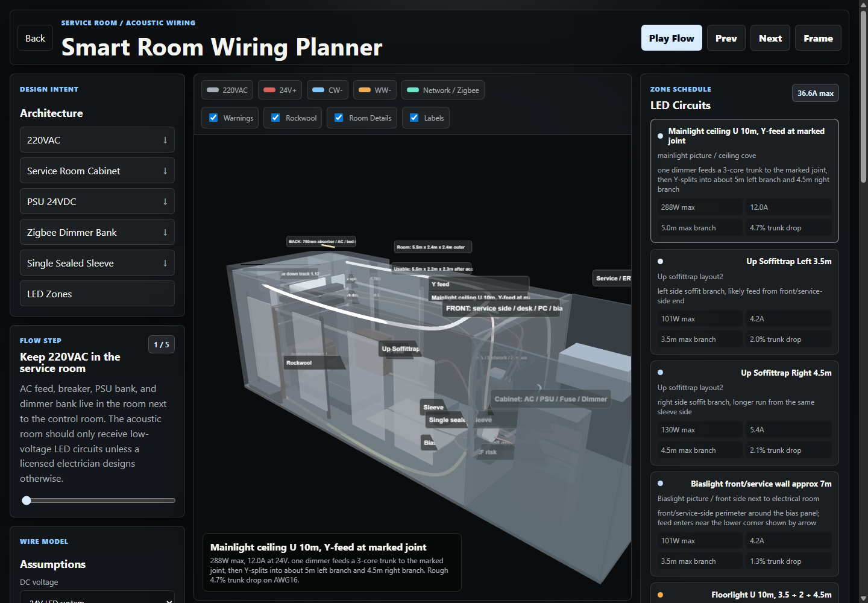
Task: Toggle the Labels checkbox
Action: pyautogui.click(x=414, y=118)
